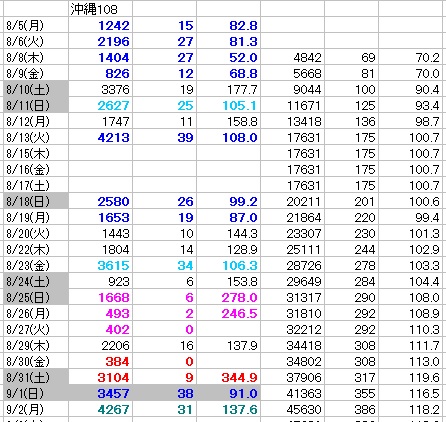Select the empty cell beside 8/15(木)

coord(100,153)
